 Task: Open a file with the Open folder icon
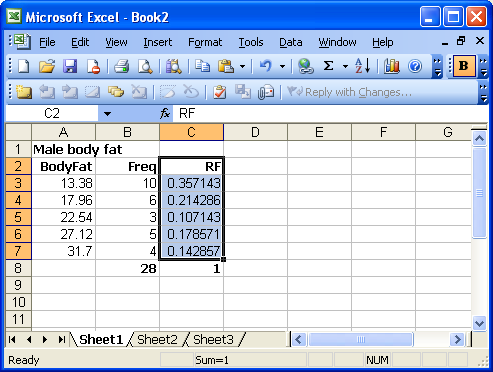click(x=47, y=66)
